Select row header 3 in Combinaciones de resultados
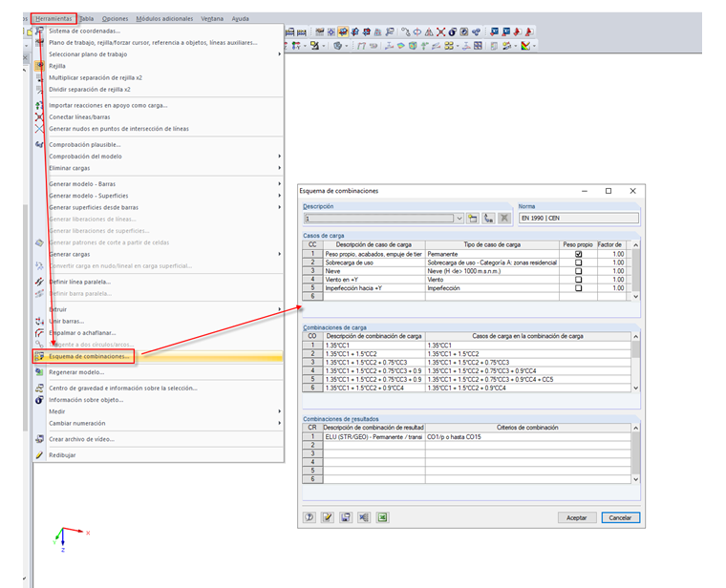Screen dimensions: 726x588 (312, 453)
